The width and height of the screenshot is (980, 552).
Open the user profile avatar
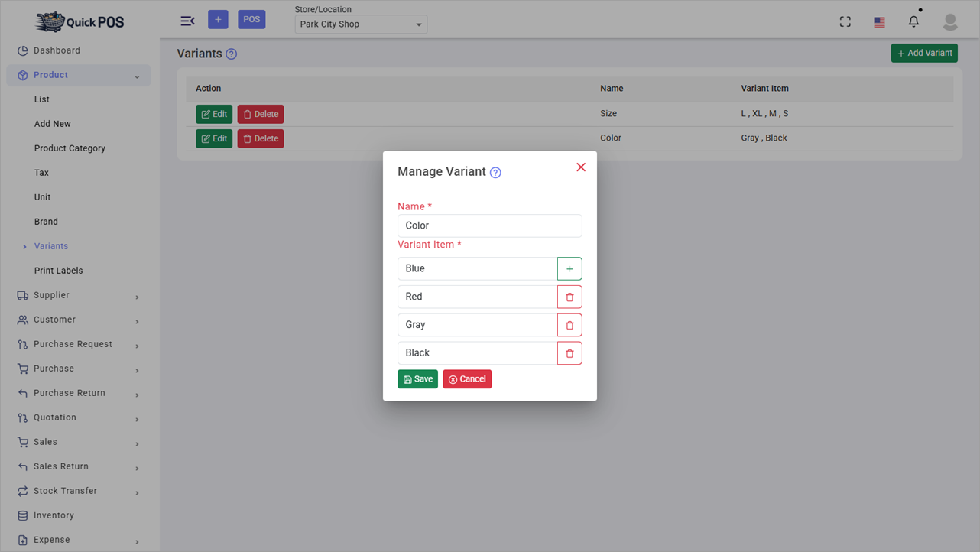click(949, 21)
